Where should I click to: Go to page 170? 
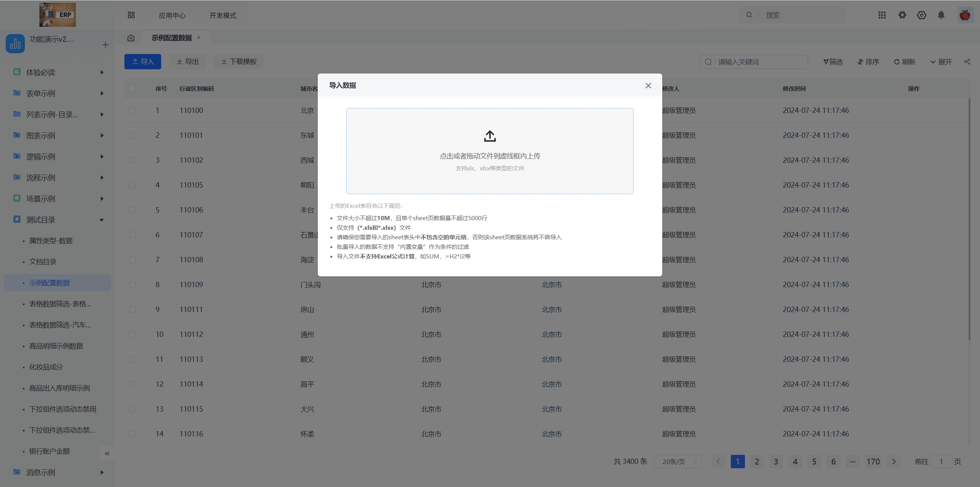coord(873,462)
